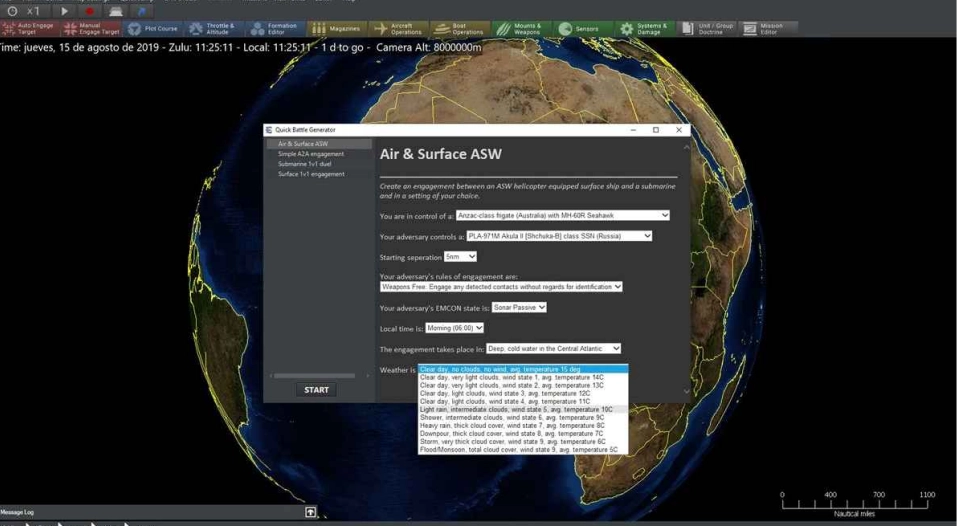Choose 'Heavy rain, thick cloud cover' weather
Image resolution: width=957 pixels, height=526 pixels.
pyautogui.click(x=523, y=425)
